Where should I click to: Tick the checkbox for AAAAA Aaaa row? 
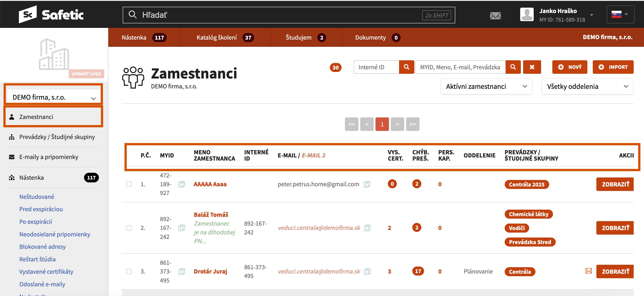click(129, 184)
